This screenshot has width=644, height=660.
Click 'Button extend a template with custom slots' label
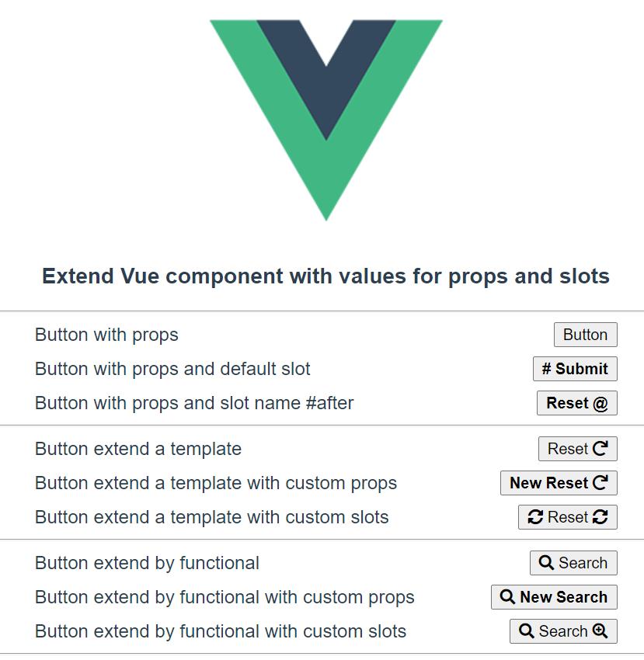click(x=212, y=517)
